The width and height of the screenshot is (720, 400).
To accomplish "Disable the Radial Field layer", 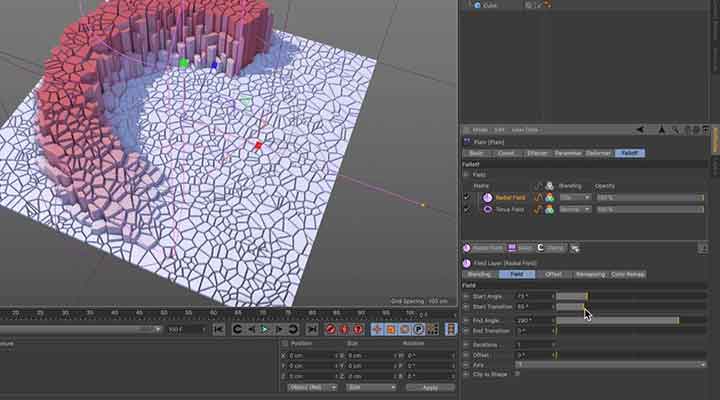I will coord(467,197).
